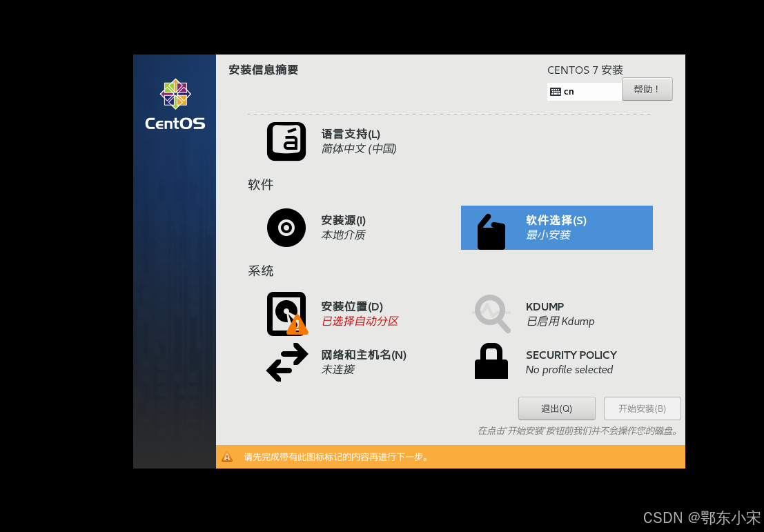This screenshot has height=532, width=764.
Task: Click the KDUMP magnifier icon
Action: coord(492,314)
